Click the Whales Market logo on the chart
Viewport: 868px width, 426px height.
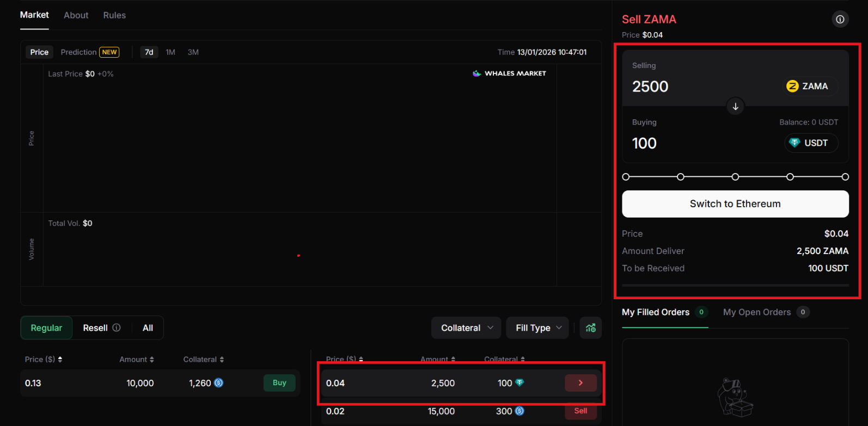tap(509, 73)
